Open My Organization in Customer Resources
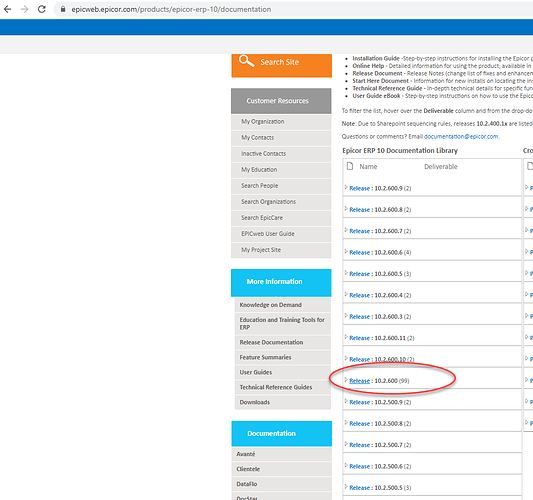 click(x=281, y=122)
